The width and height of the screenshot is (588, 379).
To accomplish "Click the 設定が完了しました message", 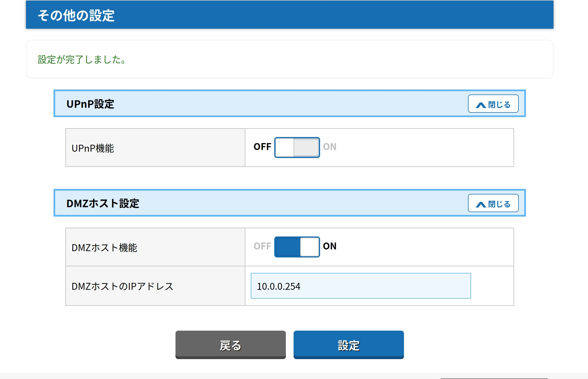I will pos(82,60).
